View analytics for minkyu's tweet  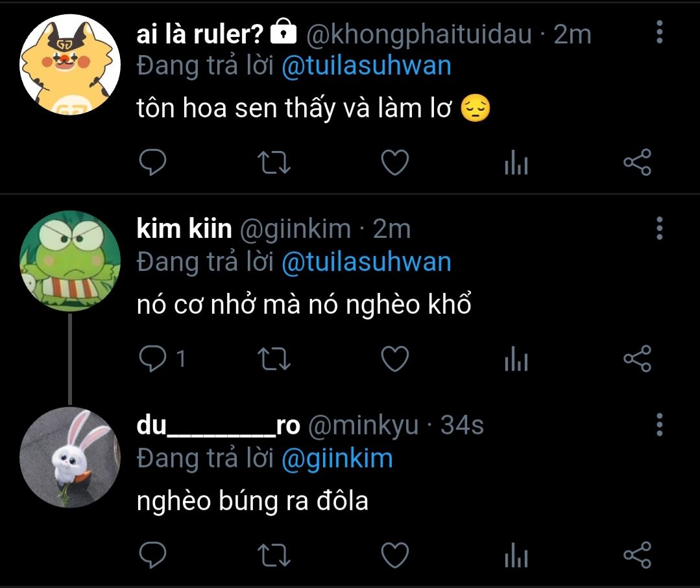coord(516,556)
